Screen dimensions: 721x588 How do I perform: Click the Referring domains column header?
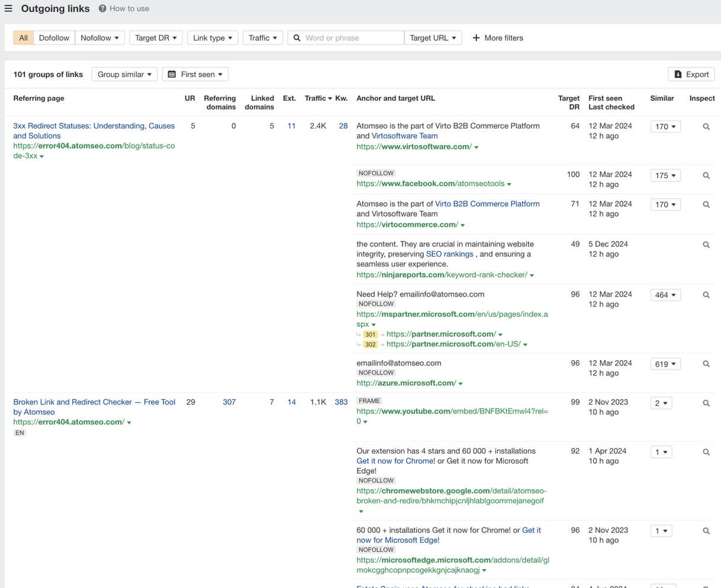(220, 102)
